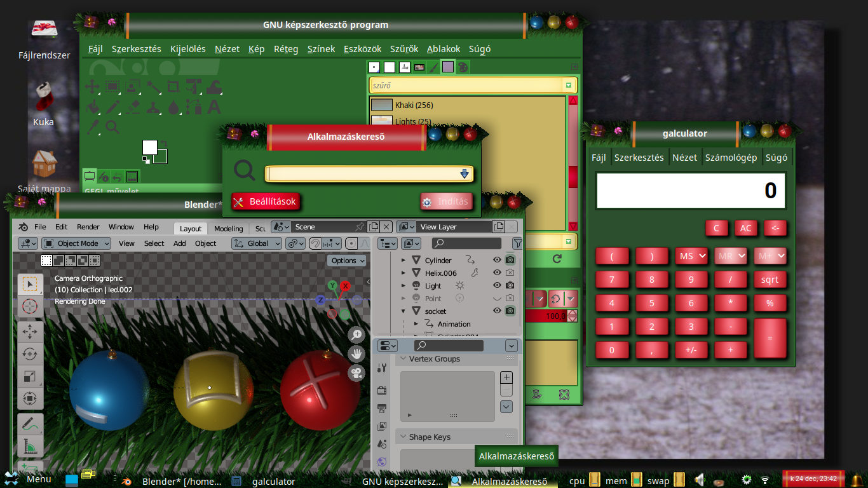The image size is (868, 488).
Task: Select Blender's Rotate tool
Action: [30, 354]
